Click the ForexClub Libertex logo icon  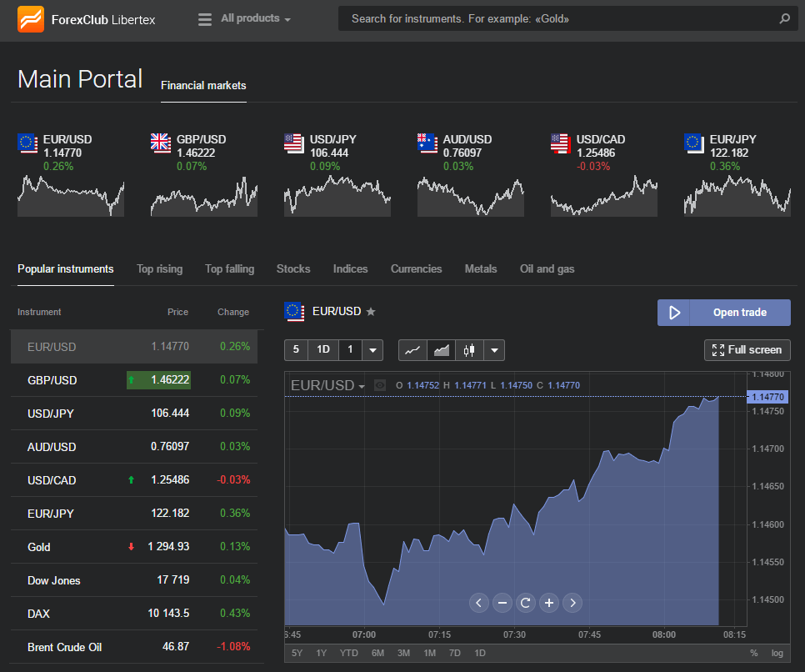tap(31, 19)
